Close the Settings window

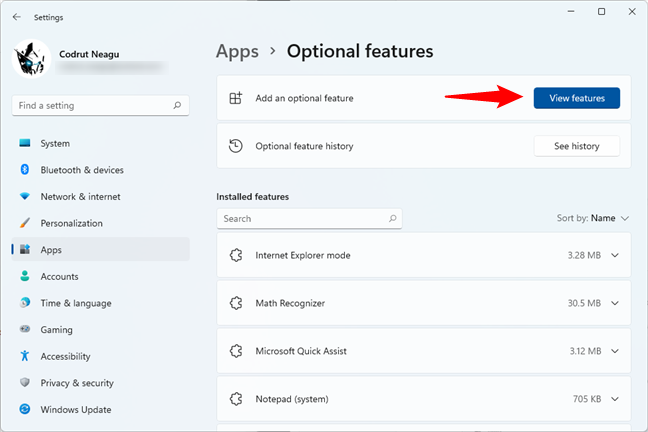point(632,12)
